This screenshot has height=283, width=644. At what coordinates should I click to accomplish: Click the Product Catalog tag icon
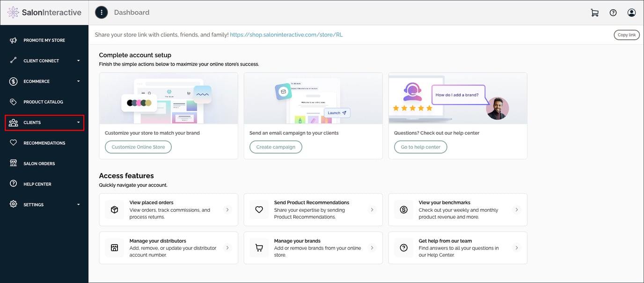(x=14, y=102)
